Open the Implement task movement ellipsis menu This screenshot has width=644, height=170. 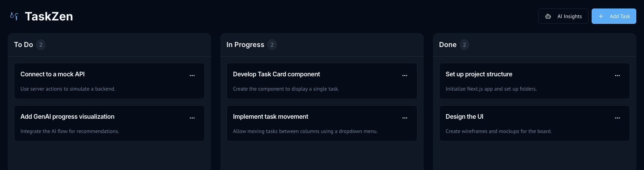click(405, 118)
